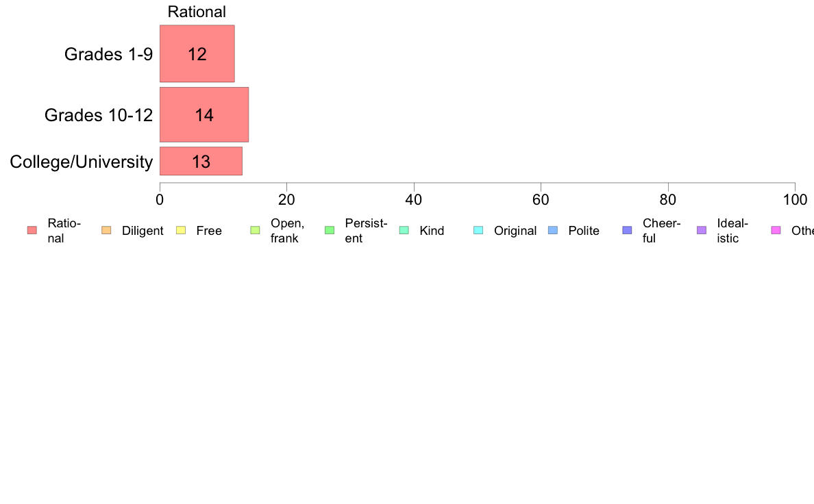Viewport: 814px width, 504px height.
Task: Click the College/University bar showing 13
Action: click(201, 162)
